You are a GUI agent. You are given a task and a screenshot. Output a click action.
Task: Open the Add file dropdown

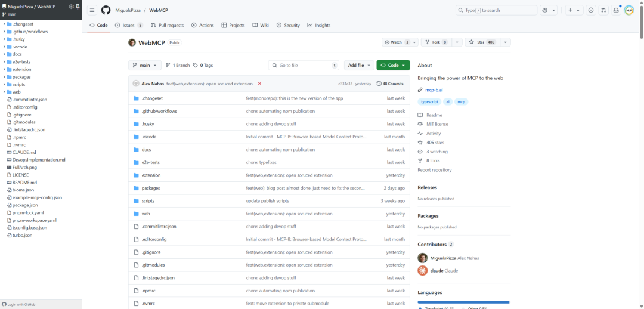pyautogui.click(x=359, y=66)
